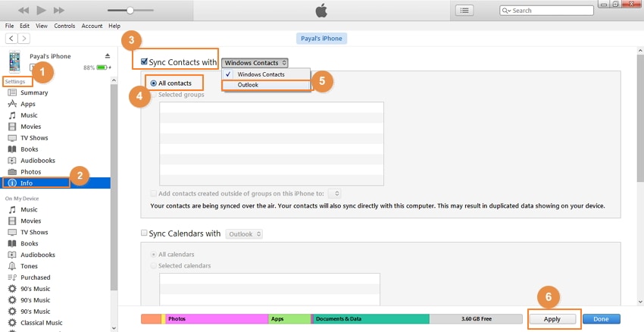Select the Selected groups radio button
This screenshot has height=332, width=644.
[x=154, y=95]
